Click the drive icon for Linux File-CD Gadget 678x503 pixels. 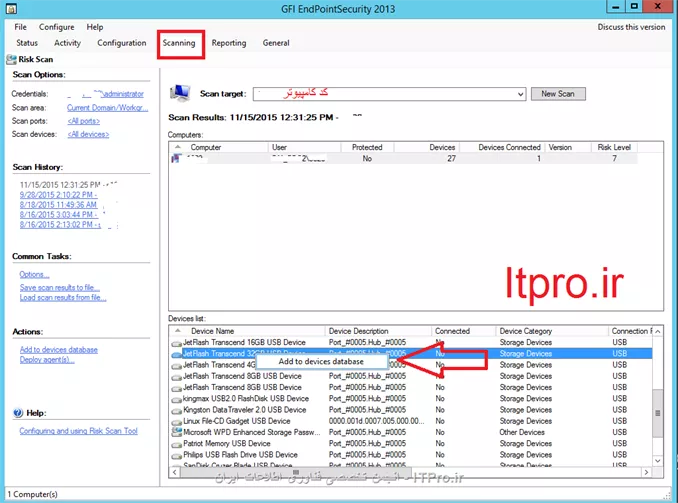click(176, 422)
